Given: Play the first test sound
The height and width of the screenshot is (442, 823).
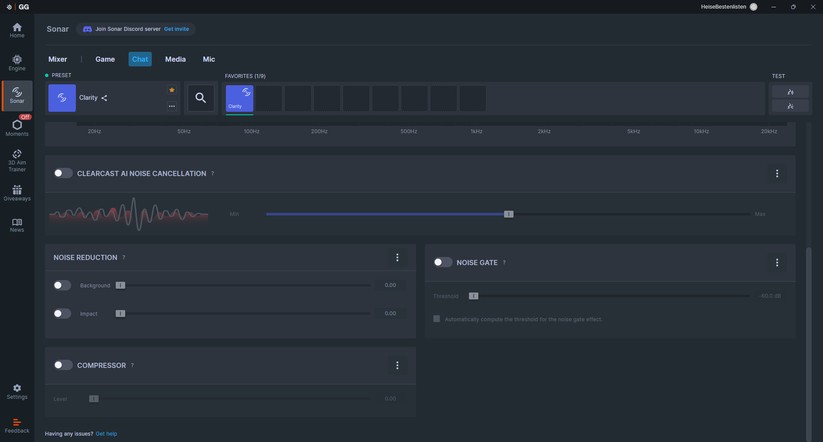Looking at the screenshot, I should pos(790,92).
